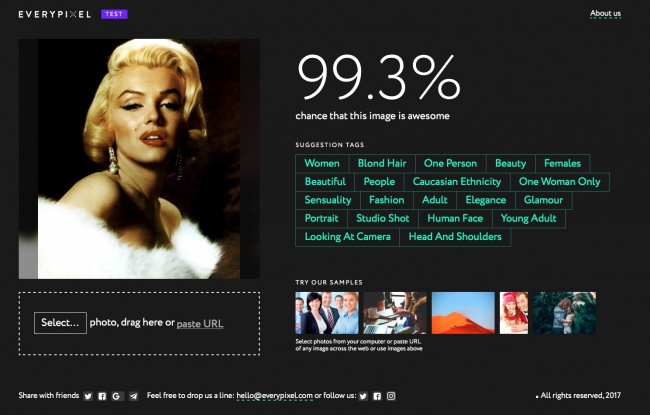Viewport: 650px width, 415px height.
Task: Share on Google Plus icon
Action: tap(117, 396)
